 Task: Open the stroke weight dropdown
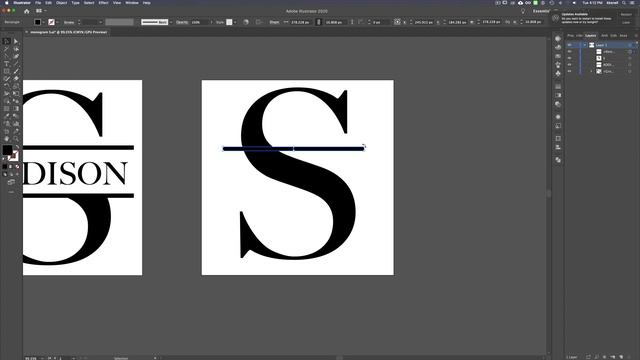(x=101, y=22)
